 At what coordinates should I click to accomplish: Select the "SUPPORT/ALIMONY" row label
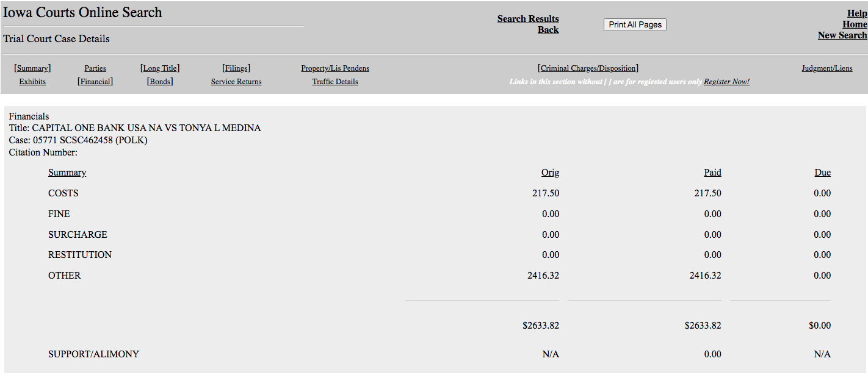(x=94, y=354)
